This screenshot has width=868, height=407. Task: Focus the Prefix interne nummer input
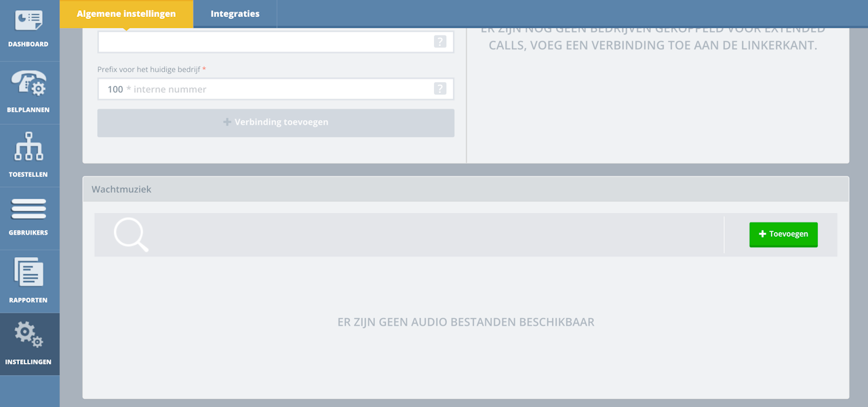pyautogui.click(x=276, y=89)
